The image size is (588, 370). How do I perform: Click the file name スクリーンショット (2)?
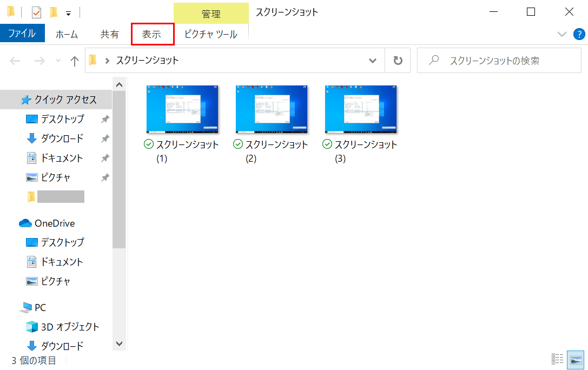pyautogui.click(x=276, y=151)
